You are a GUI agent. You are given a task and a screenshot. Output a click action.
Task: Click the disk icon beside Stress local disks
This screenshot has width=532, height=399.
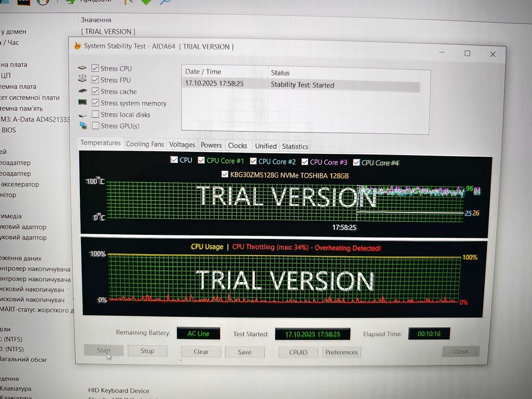tap(83, 116)
